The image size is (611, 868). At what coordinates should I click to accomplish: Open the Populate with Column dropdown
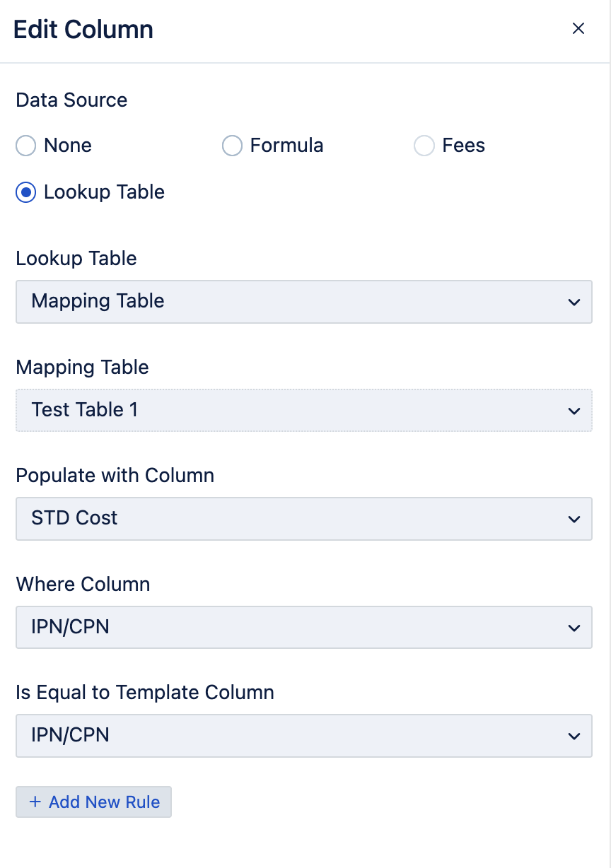pos(303,519)
